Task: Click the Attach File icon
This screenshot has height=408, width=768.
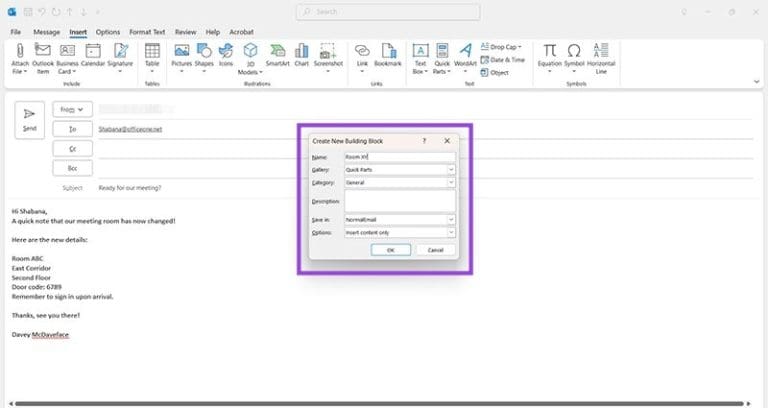Action: click(x=20, y=56)
